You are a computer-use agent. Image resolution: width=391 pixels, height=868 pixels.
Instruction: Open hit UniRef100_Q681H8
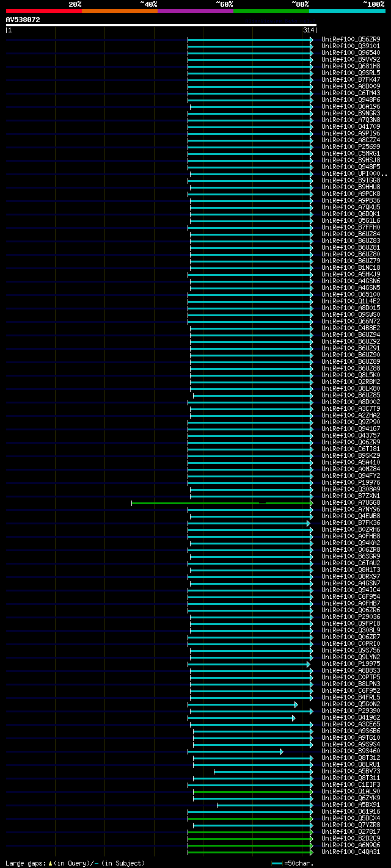351,66
